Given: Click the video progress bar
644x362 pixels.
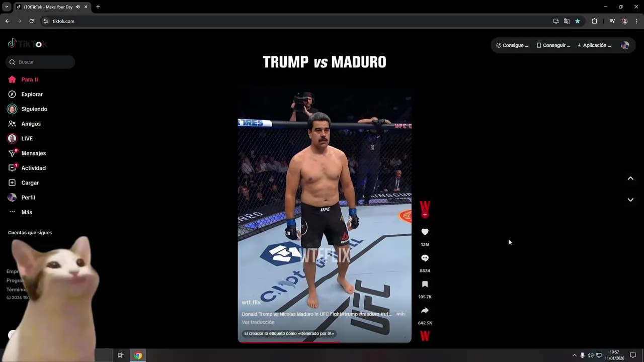Looking at the screenshot, I should (x=325, y=342).
